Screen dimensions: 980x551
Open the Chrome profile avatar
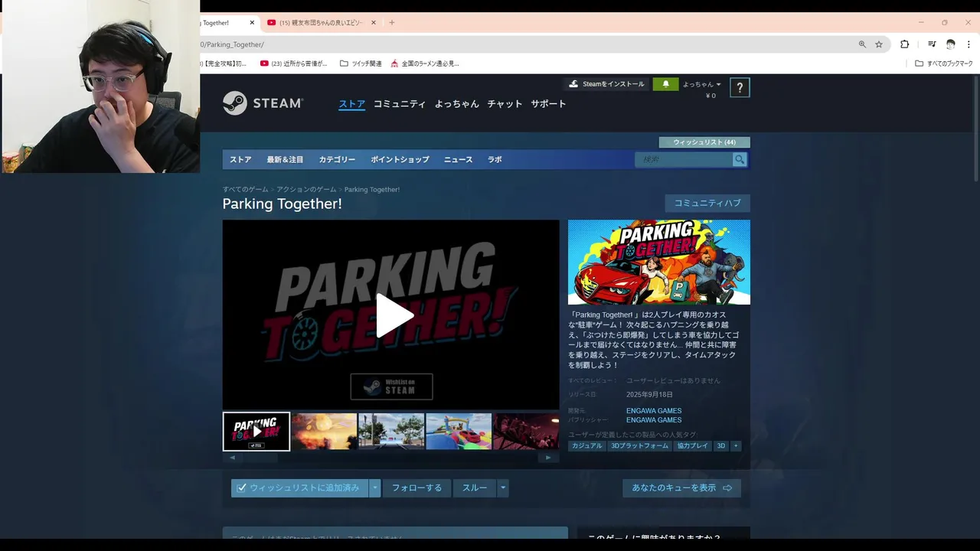coord(951,44)
